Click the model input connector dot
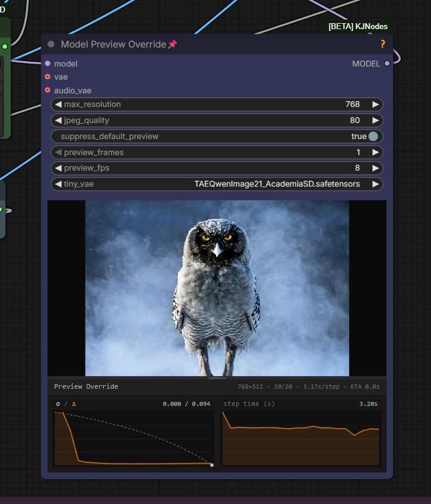The image size is (431, 504). [x=47, y=64]
